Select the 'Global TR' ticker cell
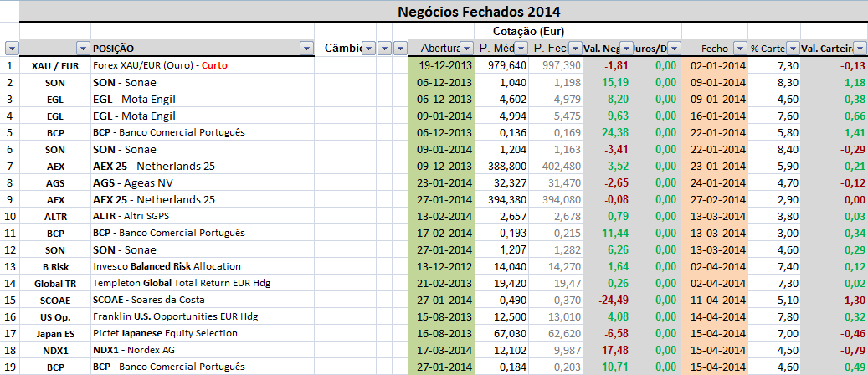This screenshot has width=868, height=375. coord(55,283)
